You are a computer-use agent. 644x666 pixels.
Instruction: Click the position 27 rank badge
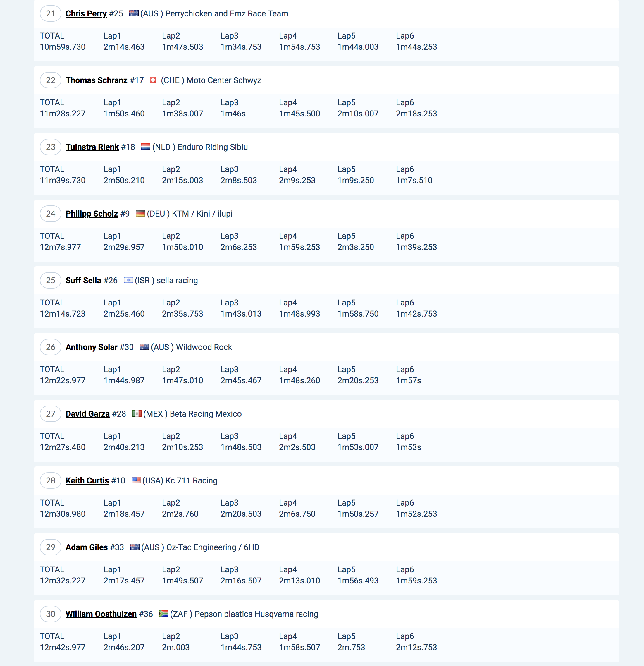(51, 414)
